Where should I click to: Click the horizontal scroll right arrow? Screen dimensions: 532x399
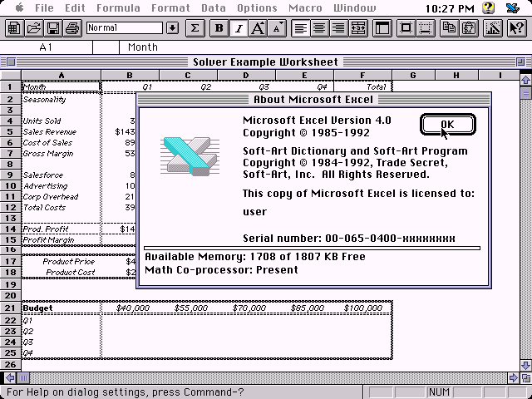[513, 377]
